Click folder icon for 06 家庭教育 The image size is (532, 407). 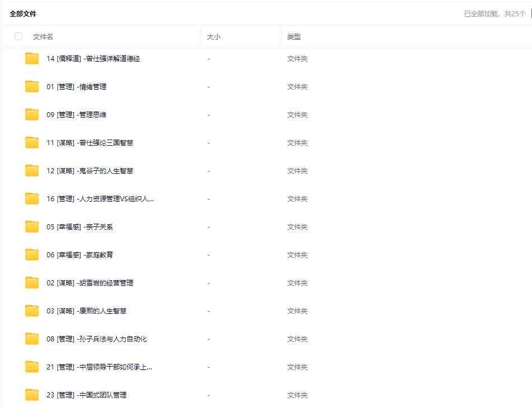click(32, 255)
